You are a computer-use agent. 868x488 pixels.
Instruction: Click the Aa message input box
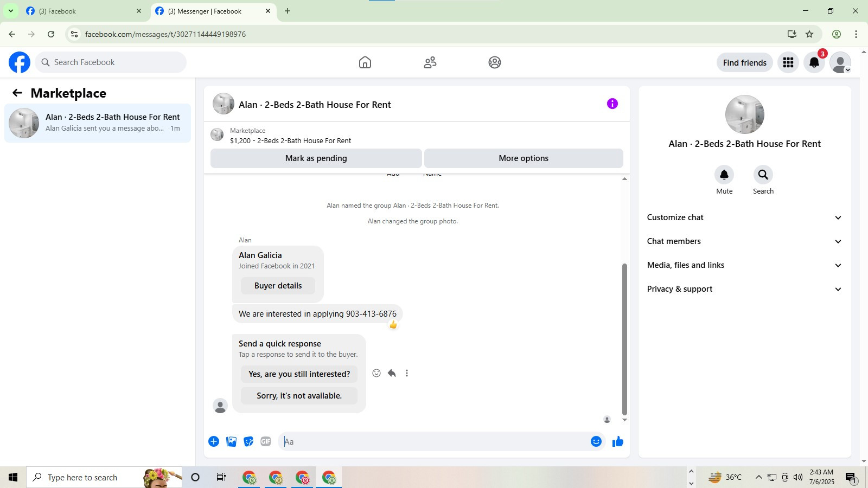point(434,441)
